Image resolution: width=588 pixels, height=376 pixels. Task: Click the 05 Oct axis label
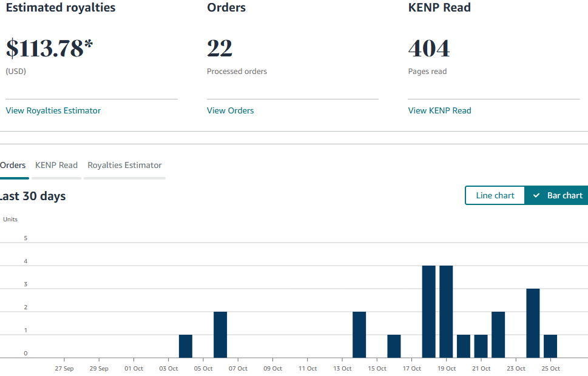coord(203,369)
